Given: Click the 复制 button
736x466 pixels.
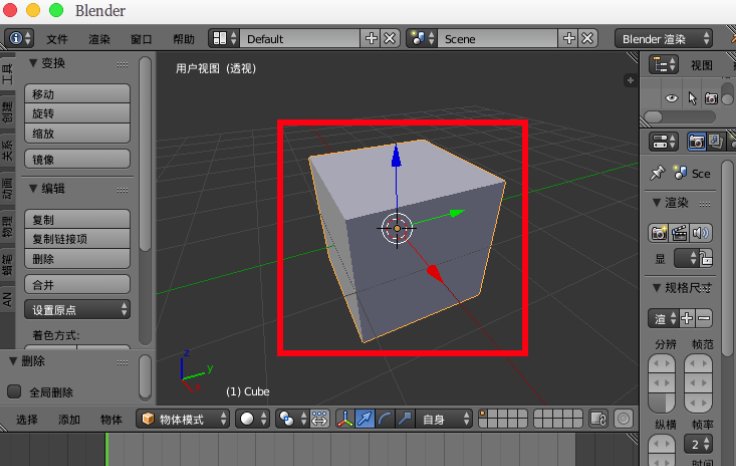Looking at the screenshot, I should click(79, 219).
